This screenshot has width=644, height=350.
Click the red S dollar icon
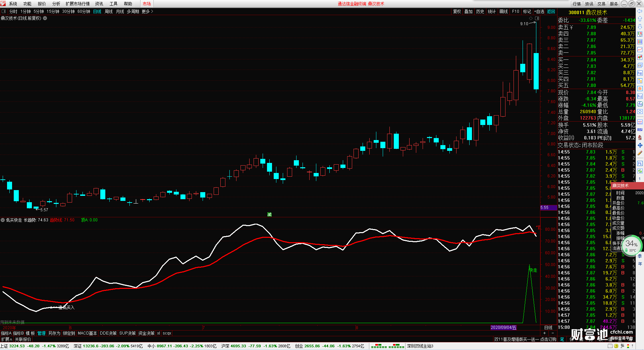coord(640,137)
